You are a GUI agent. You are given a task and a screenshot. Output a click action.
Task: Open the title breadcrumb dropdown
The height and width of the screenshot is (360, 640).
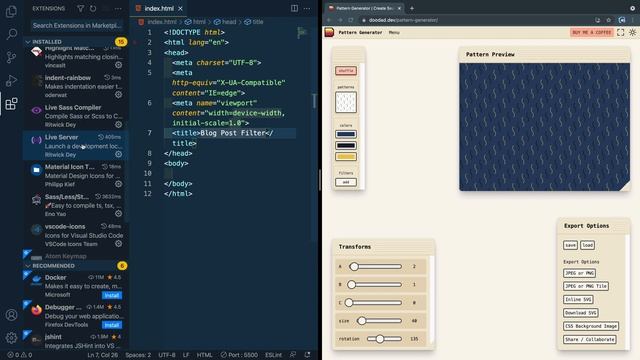[x=254, y=22]
